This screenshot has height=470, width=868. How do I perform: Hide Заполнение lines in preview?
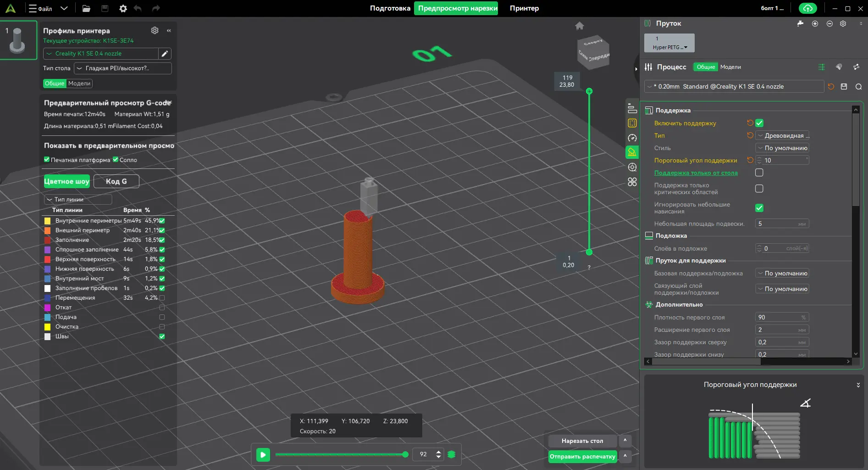[x=162, y=240]
